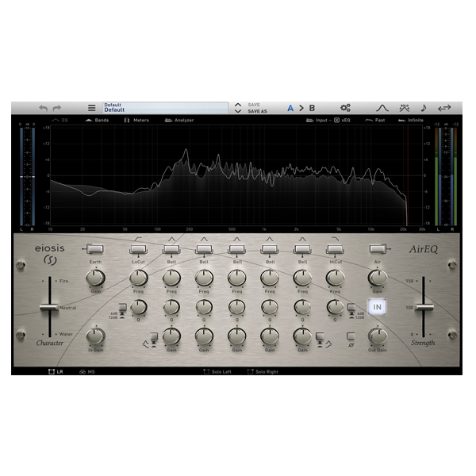The image size is (476, 476).
Task: Toggle the Earth band switch
Action: [95, 248]
